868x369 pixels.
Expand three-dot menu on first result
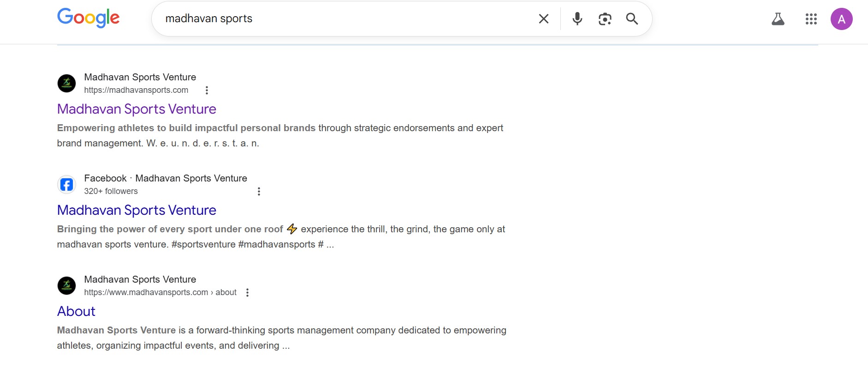click(x=207, y=90)
